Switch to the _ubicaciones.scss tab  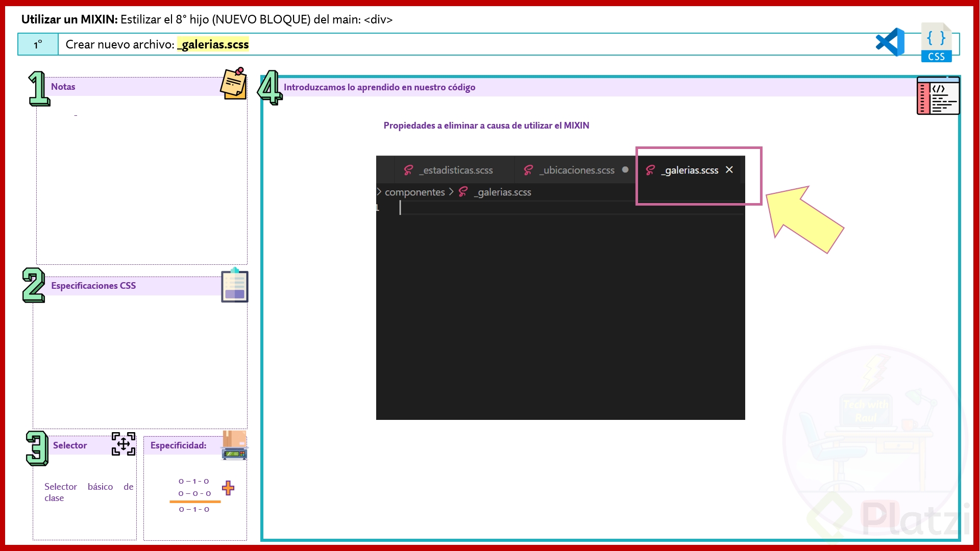tap(576, 170)
